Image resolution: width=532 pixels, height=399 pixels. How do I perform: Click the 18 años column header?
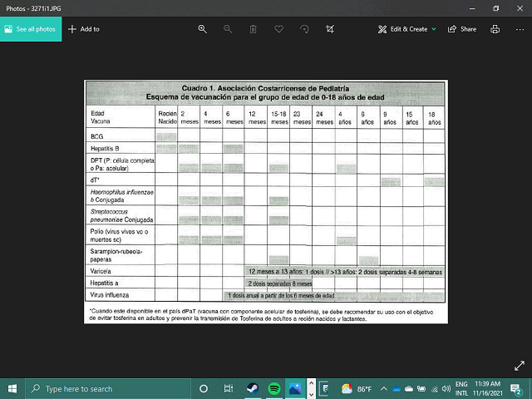434,118
